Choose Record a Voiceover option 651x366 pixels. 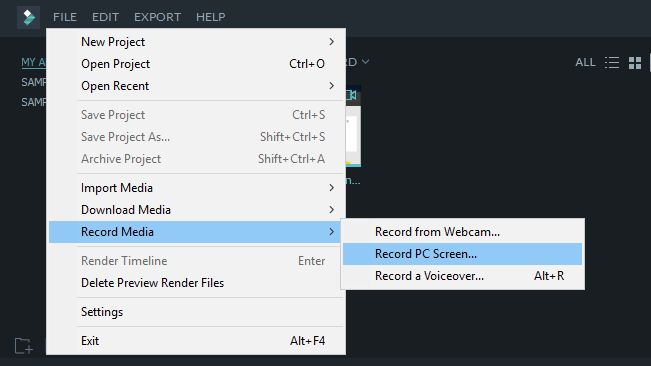[463, 276]
